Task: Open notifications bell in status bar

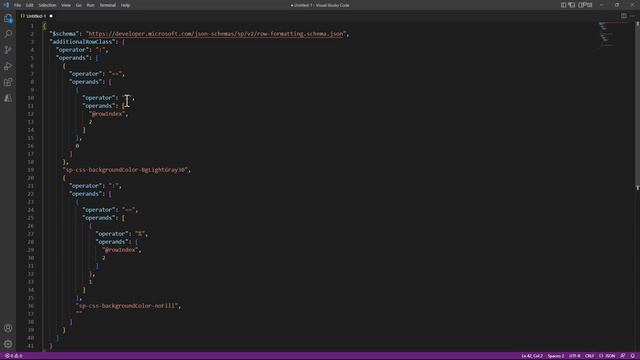Action: point(633,356)
